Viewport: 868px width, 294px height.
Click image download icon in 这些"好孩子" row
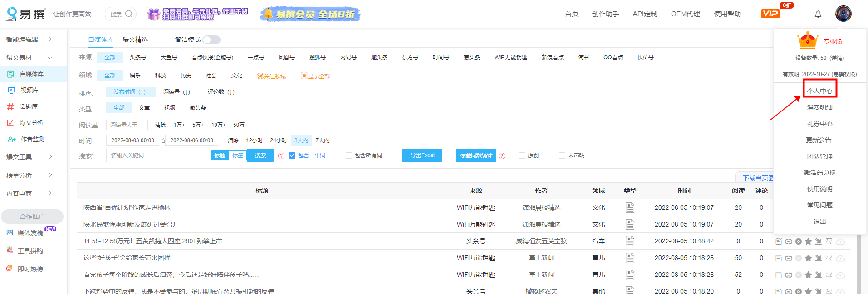(829, 258)
